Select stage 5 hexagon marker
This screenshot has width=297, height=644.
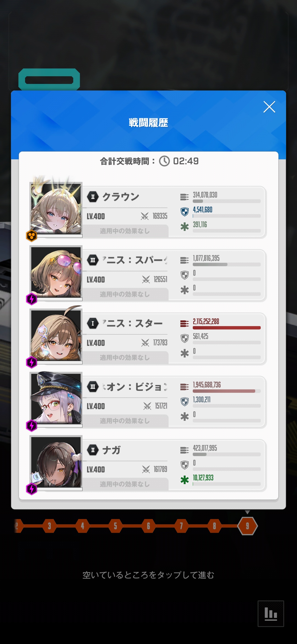click(x=116, y=526)
